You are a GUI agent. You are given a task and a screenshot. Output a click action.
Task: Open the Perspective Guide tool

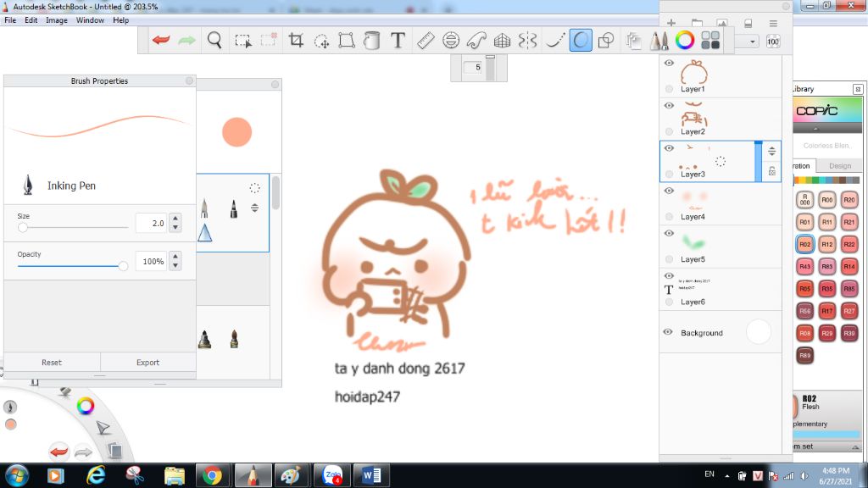[502, 40]
